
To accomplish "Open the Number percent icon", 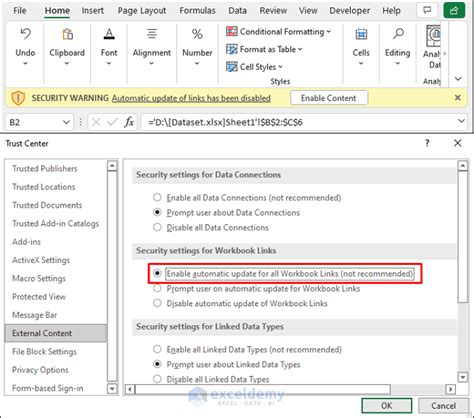I will click(197, 34).
